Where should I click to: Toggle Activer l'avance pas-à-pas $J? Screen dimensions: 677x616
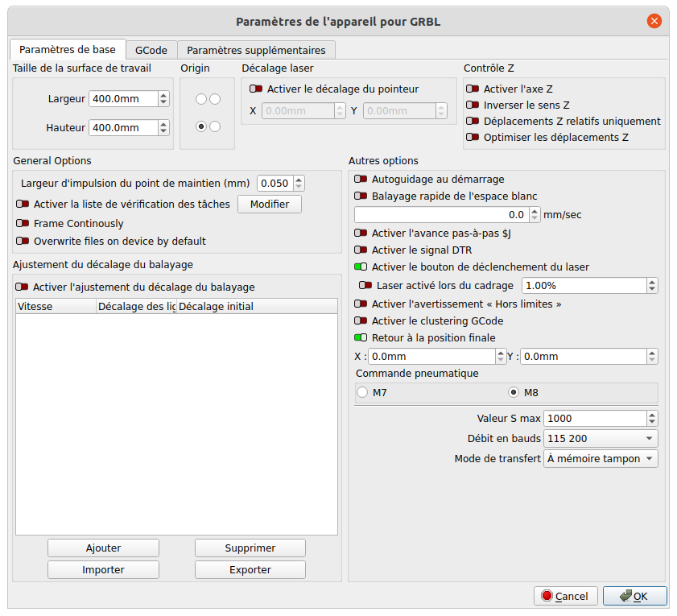point(361,234)
